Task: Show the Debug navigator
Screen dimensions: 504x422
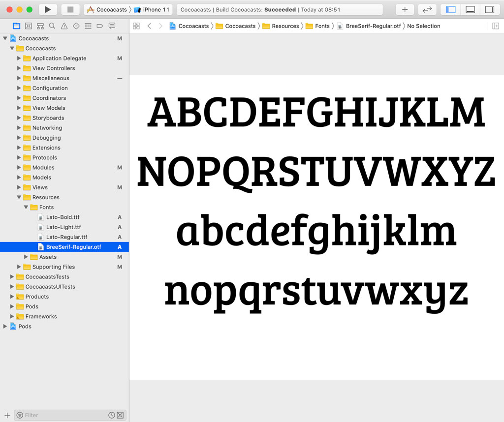Action: pos(88,26)
